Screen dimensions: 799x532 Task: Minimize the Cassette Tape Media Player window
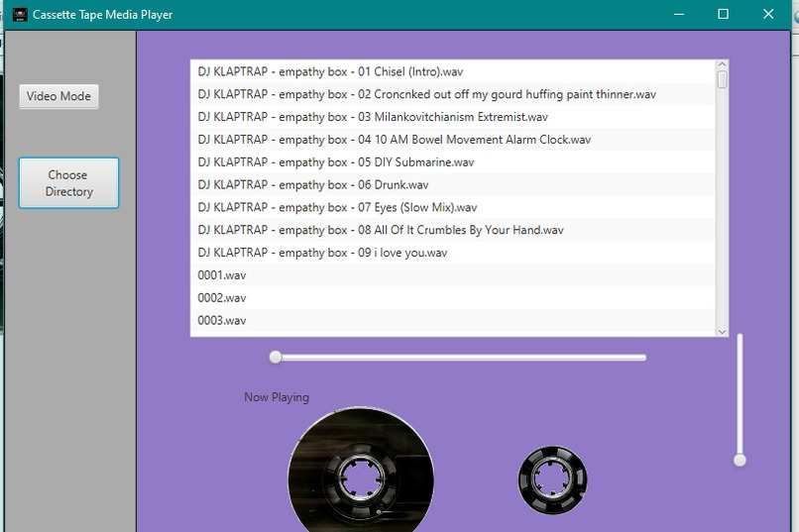click(679, 14)
